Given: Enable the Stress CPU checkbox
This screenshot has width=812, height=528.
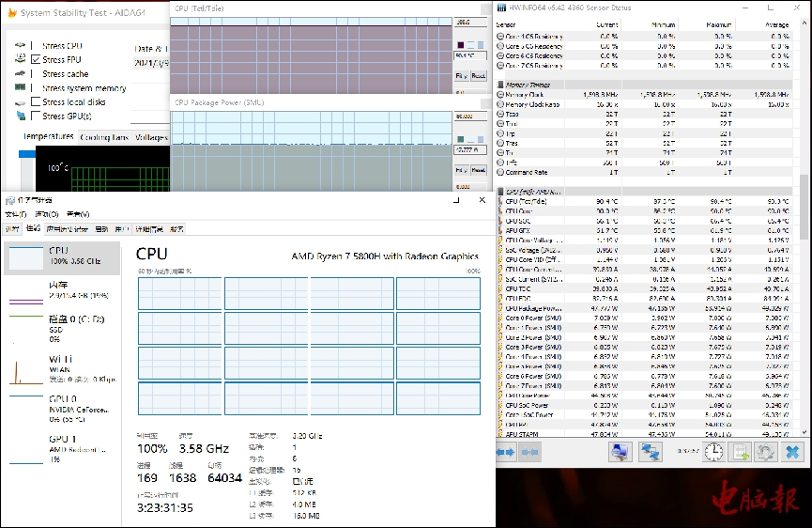Looking at the screenshot, I should coord(36,46).
